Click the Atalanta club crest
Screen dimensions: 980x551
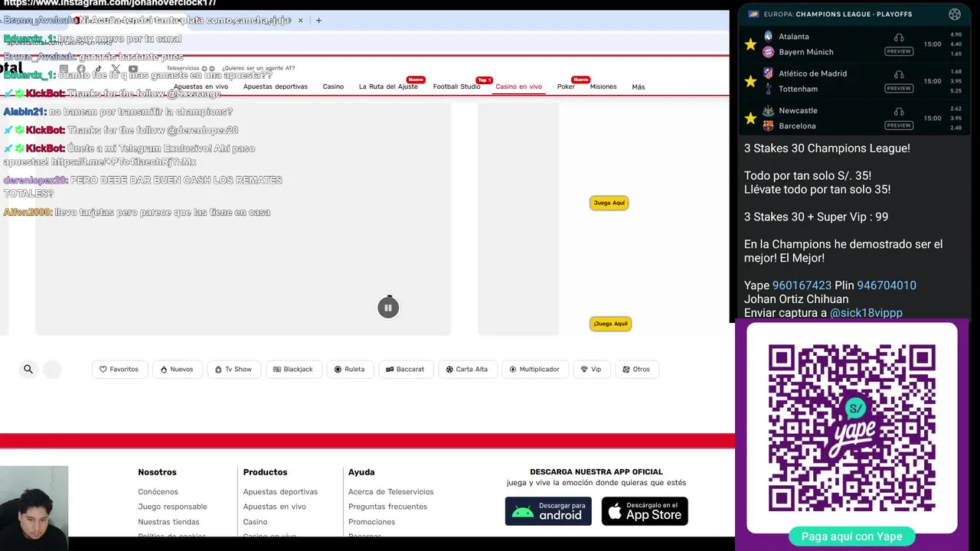pyautogui.click(x=768, y=36)
